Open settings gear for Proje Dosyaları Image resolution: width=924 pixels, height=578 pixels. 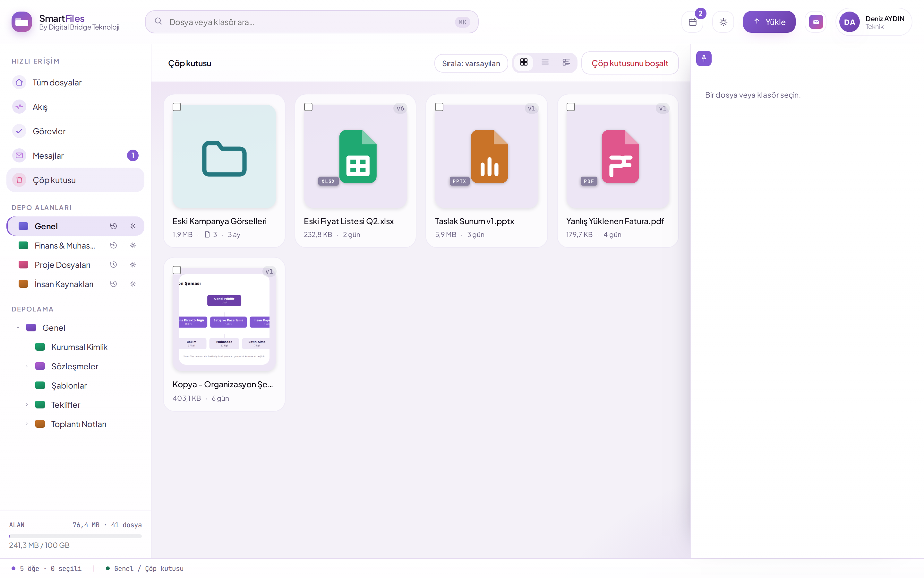pyautogui.click(x=133, y=265)
